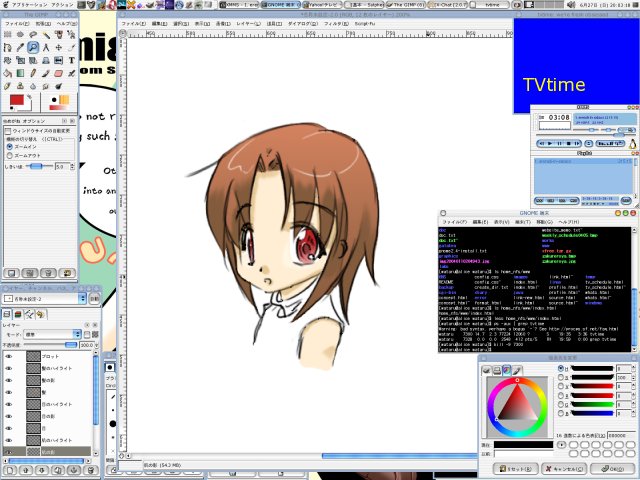Click the キャンセル button in color dialog
The height and width of the screenshot is (480, 640).
(566, 469)
